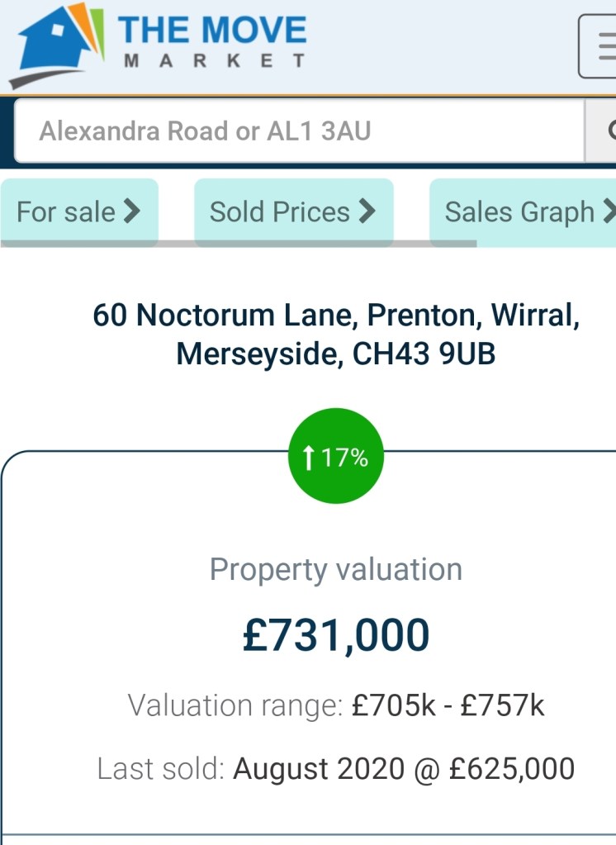This screenshot has width=616, height=845.
Task: Click the Property valuation label
Action: (336, 570)
